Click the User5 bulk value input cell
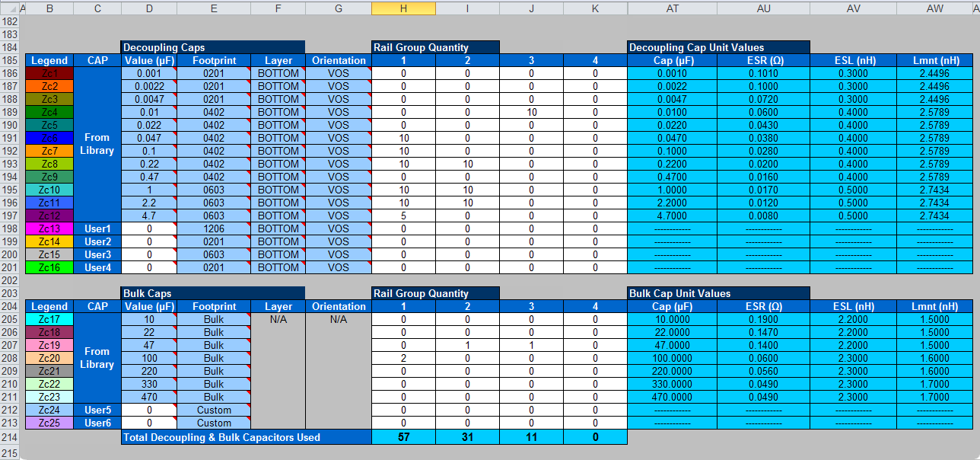Screen dimensions: 980x460 point(148,410)
